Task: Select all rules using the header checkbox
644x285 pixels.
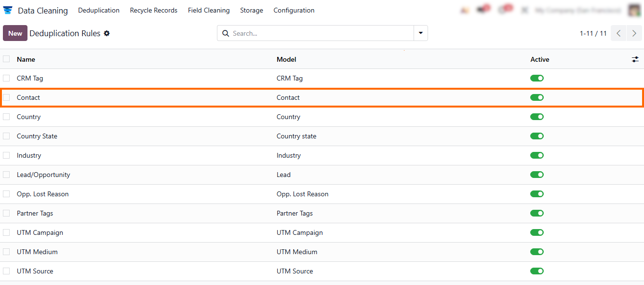Action: coord(6,59)
